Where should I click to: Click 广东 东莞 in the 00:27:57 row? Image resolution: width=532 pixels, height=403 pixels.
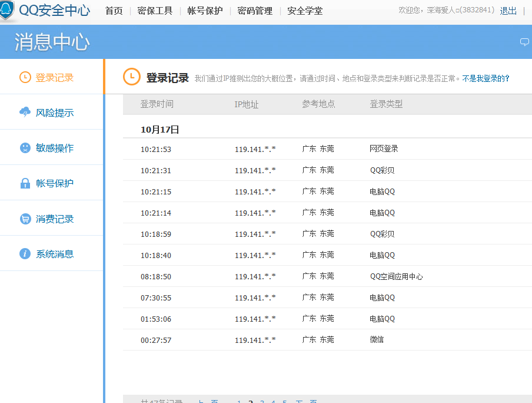click(318, 339)
